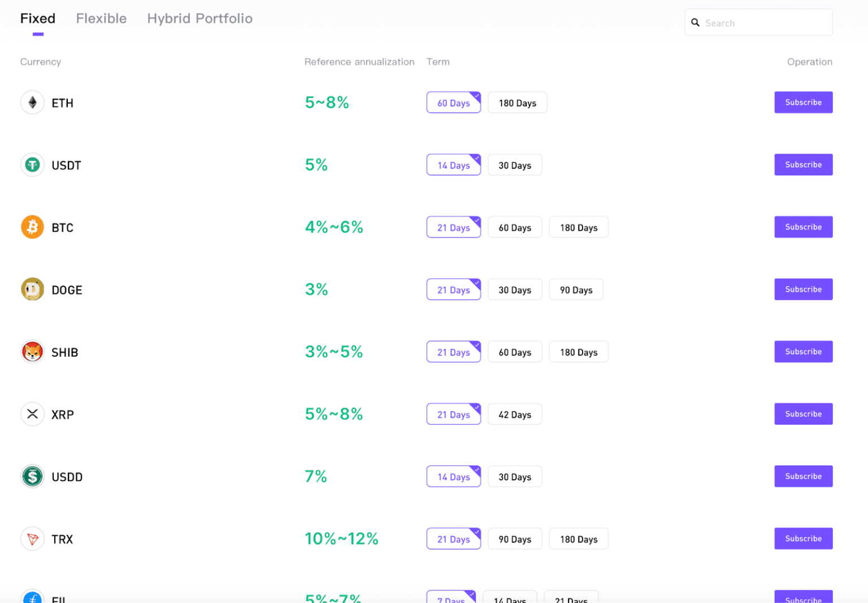
Task: Select the 90 Days term for DOGE
Action: (576, 289)
